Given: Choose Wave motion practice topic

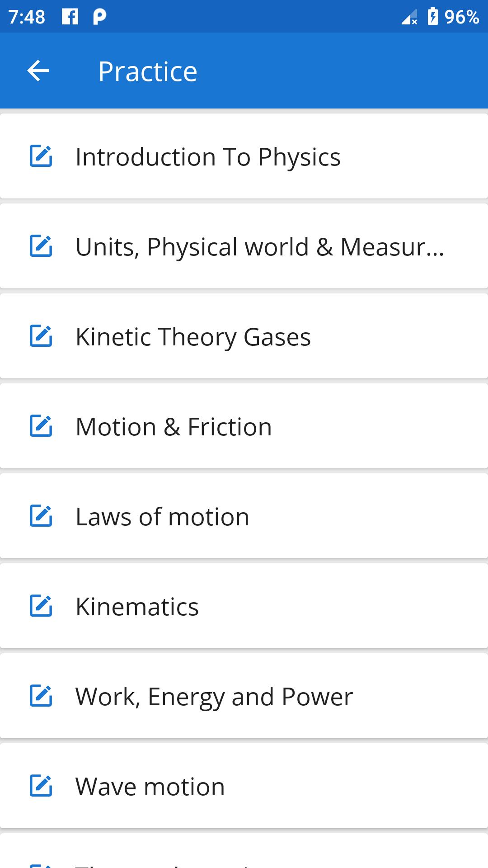Looking at the screenshot, I should tap(150, 787).
